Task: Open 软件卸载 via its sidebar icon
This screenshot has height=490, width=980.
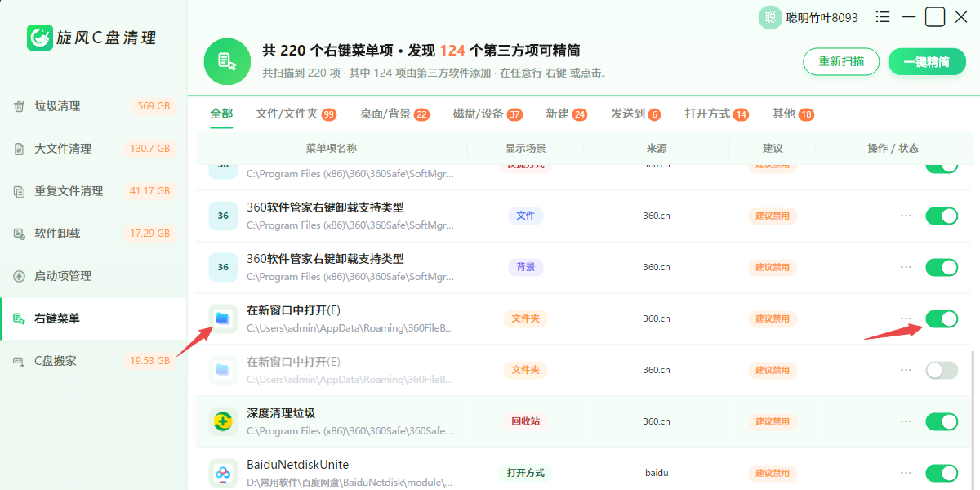Action: point(19,234)
